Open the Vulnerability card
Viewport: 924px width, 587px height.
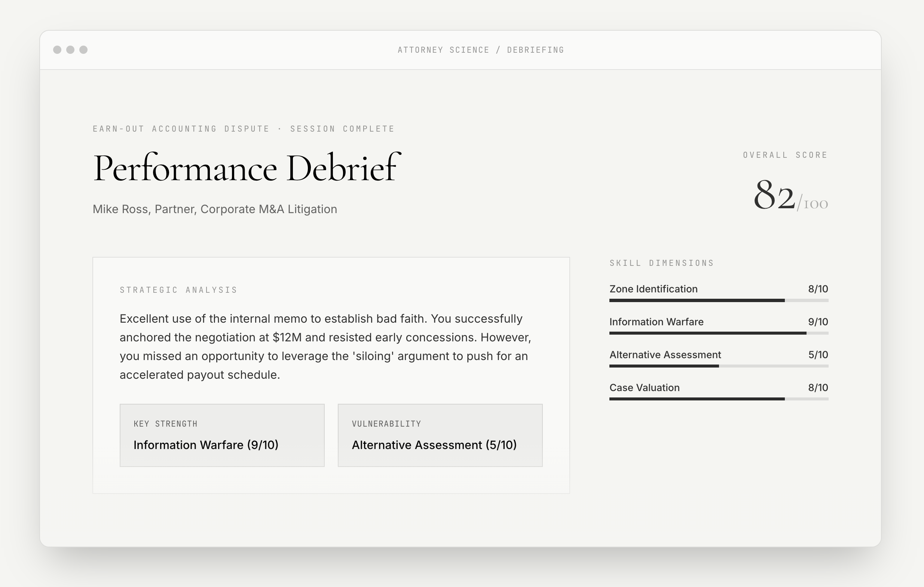440,435
